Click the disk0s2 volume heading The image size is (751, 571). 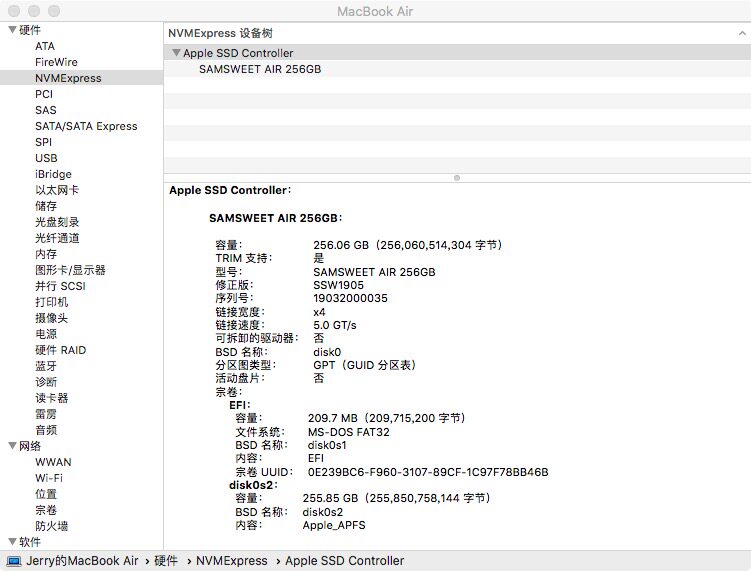[253, 485]
